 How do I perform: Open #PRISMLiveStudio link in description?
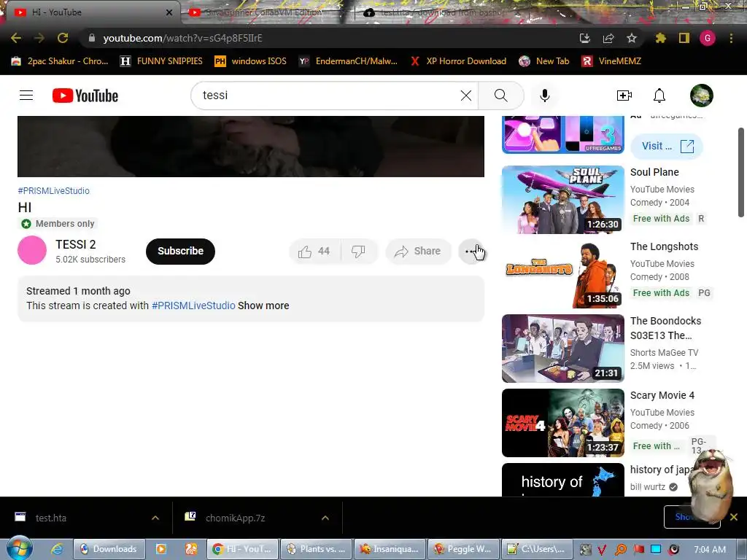coord(193,306)
